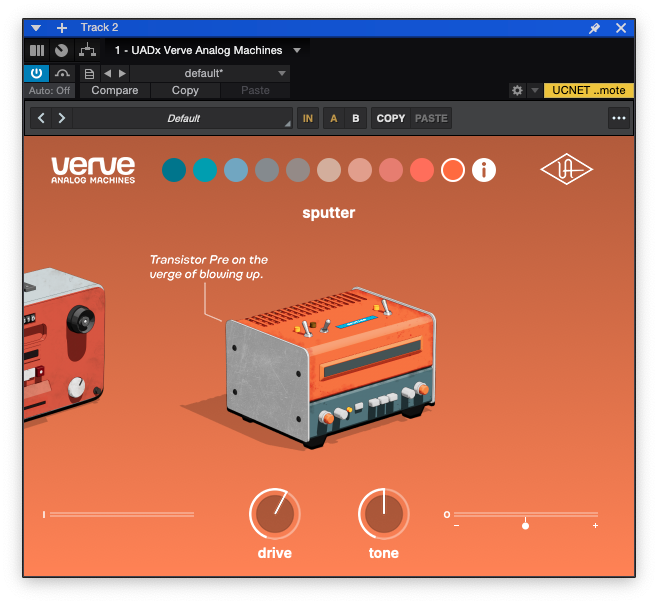Select the blue-gray machine dot
Viewport: 658px width, 604px height.
point(267,170)
